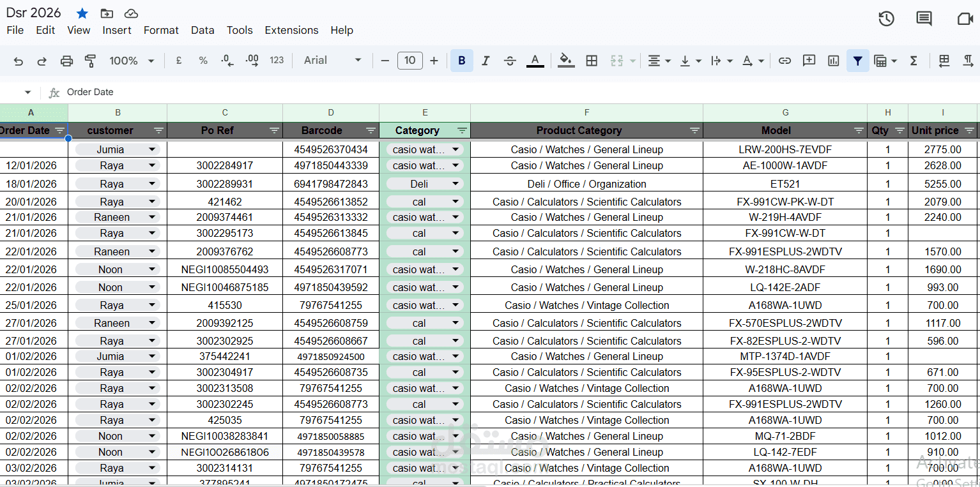
Task: Open the borders tool
Action: pos(592,61)
